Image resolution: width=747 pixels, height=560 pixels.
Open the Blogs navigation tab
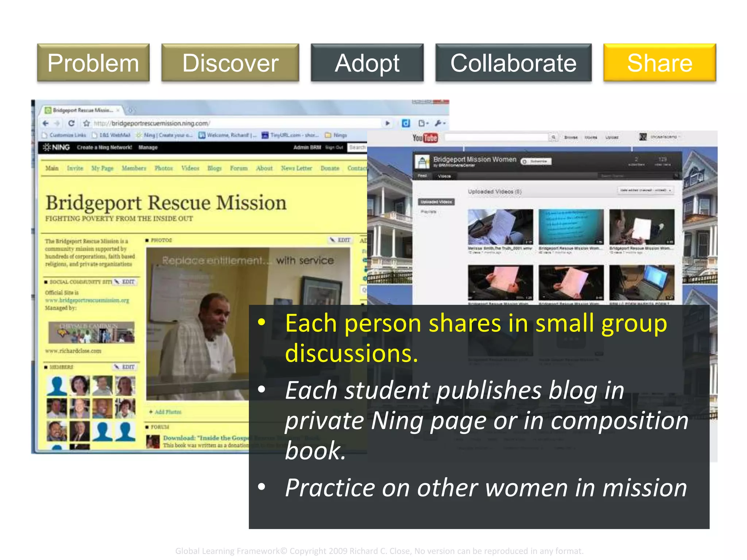tap(214, 168)
